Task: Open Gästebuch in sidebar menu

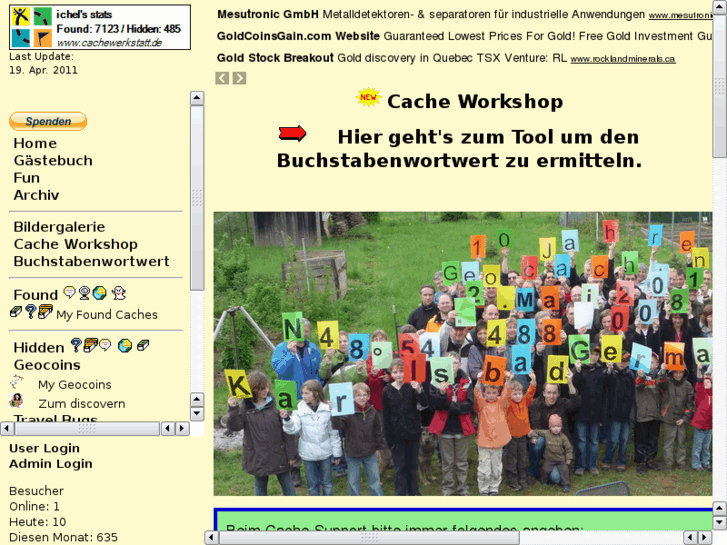Action: coord(53,160)
